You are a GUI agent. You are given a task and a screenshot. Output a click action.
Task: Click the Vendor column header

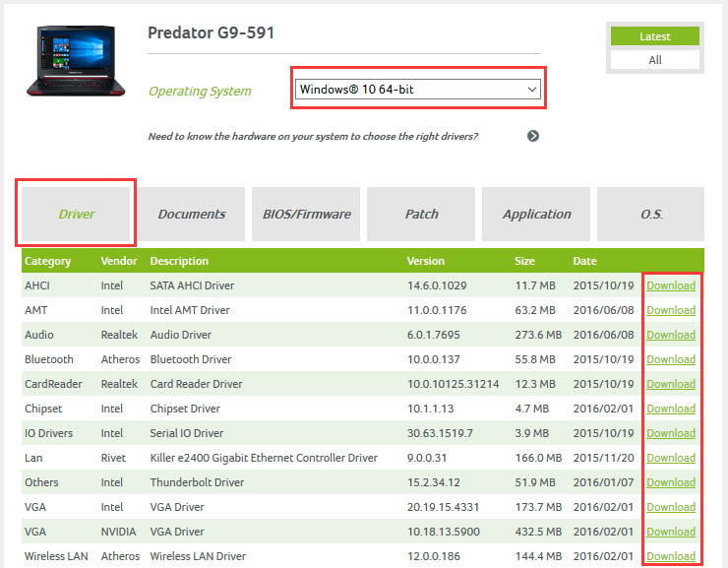(x=119, y=261)
